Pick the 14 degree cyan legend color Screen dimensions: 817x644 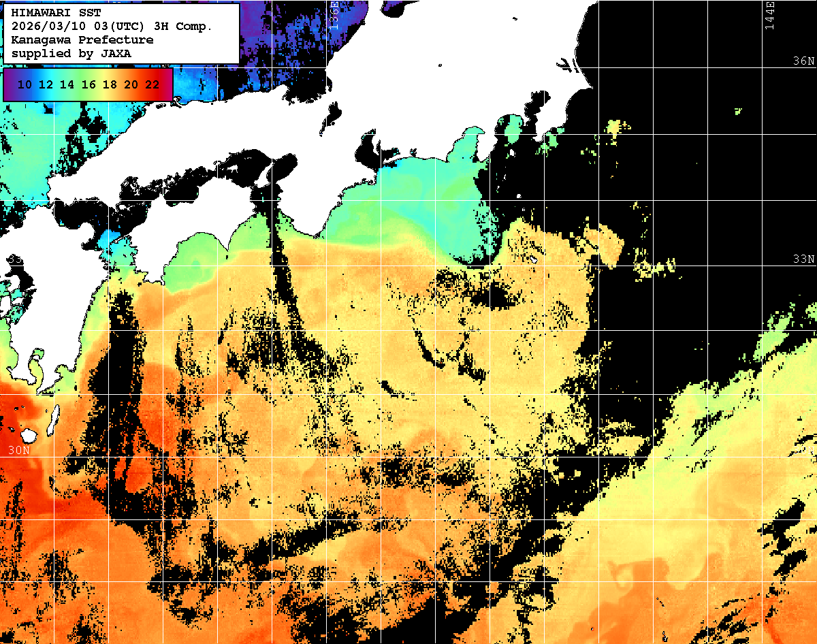(x=67, y=84)
